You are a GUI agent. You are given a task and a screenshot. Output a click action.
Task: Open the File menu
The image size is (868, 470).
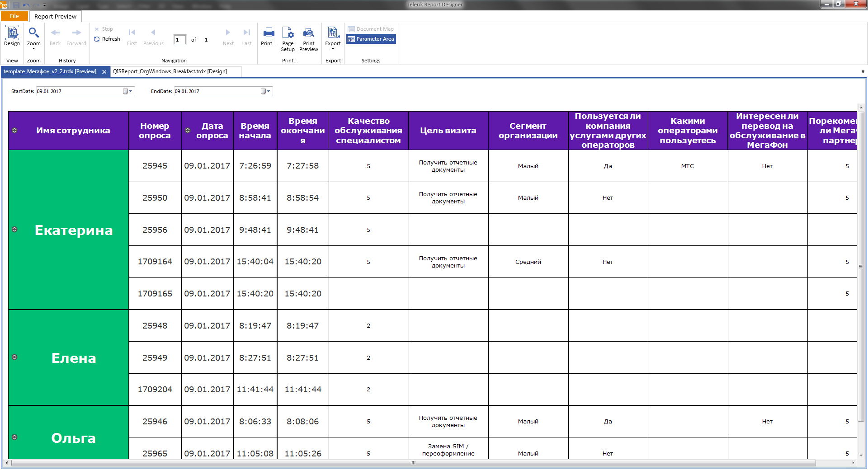[x=14, y=16]
